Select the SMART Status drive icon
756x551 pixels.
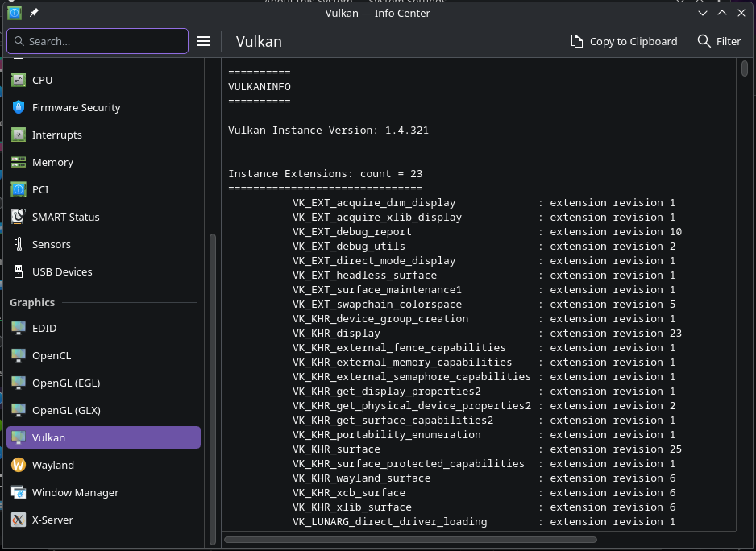pyautogui.click(x=19, y=217)
